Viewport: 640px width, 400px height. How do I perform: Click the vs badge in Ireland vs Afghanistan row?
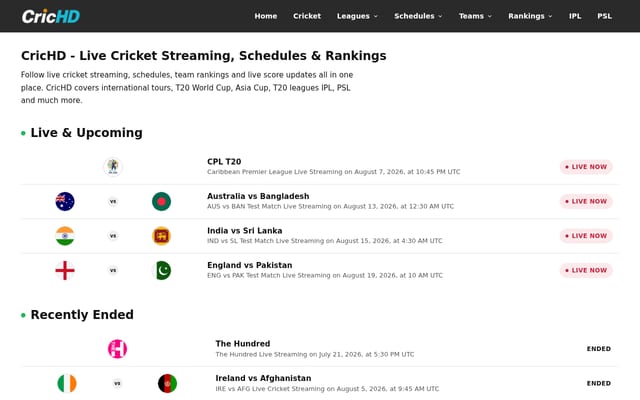click(x=117, y=383)
